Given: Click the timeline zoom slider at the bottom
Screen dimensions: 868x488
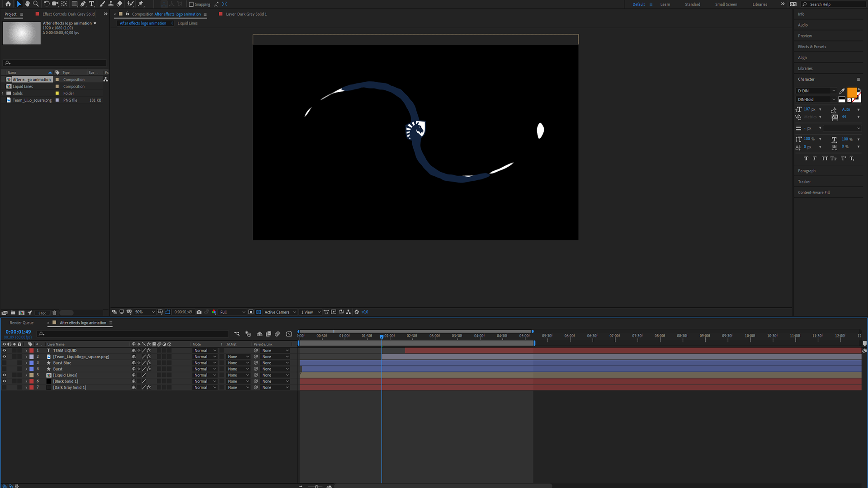Looking at the screenshot, I should point(316,486).
